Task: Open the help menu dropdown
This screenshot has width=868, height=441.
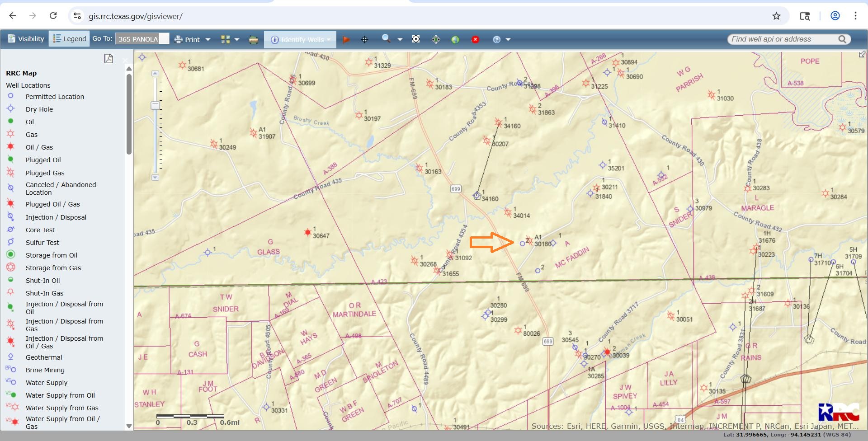Action: 508,40
